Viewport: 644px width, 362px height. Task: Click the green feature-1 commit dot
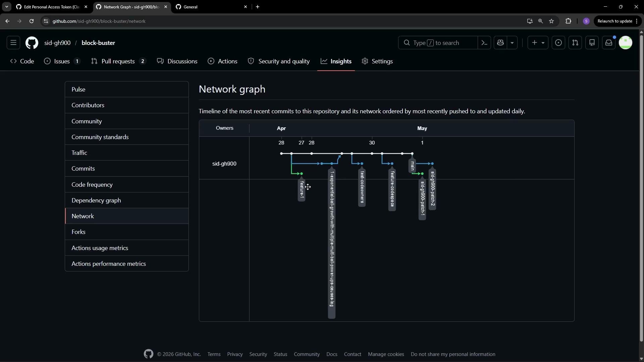[x=302, y=174]
